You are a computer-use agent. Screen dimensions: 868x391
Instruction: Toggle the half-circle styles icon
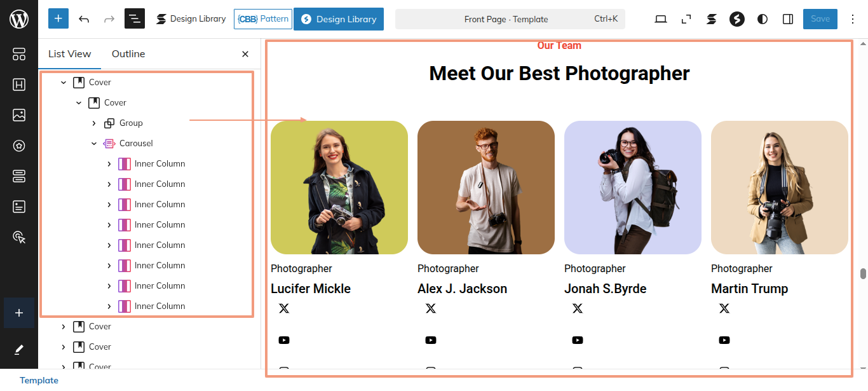[763, 19]
